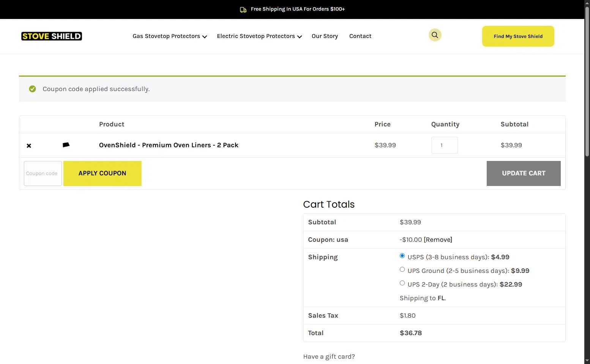Focus the Coupon code input field

[x=43, y=173]
